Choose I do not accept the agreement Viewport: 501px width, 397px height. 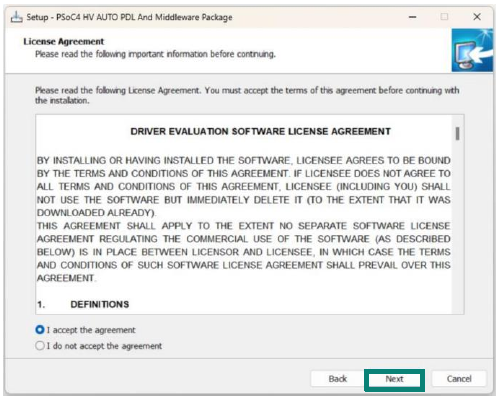coord(99,346)
